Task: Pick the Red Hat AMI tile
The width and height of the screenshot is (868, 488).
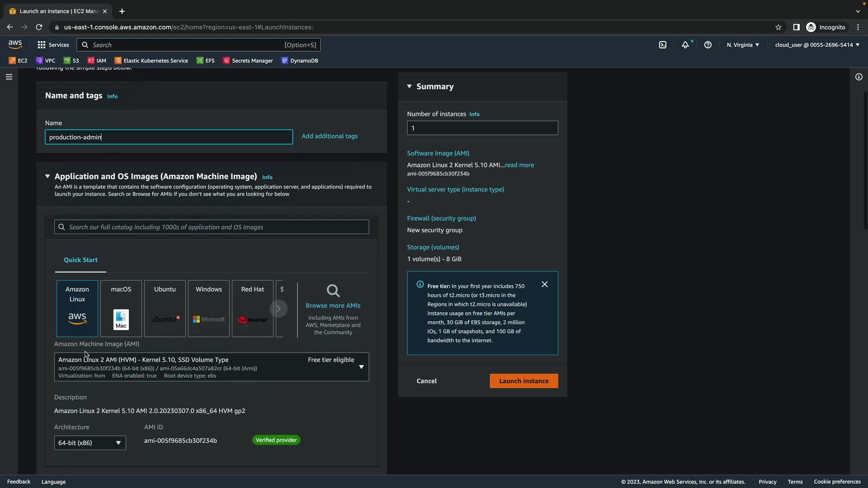Action: [x=252, y=308]
